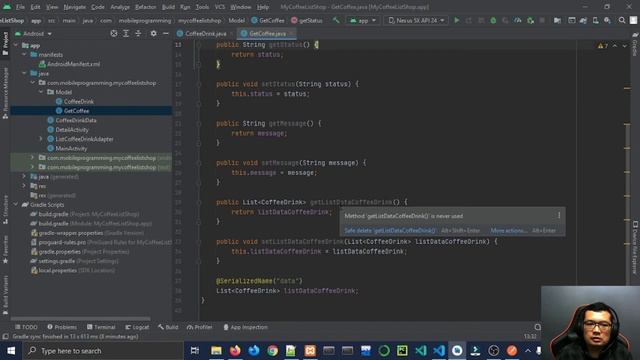Click Search Everywhere magnifier in toolbar
Screen dimensions: 640x360
coord(622,20)
